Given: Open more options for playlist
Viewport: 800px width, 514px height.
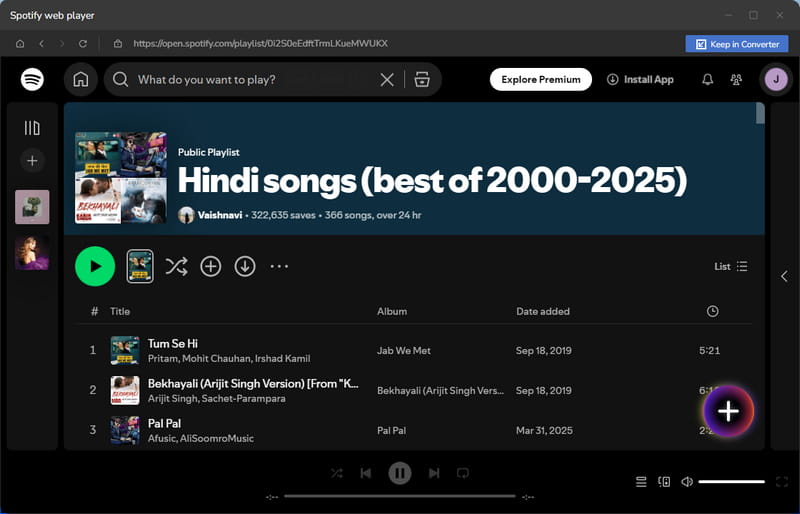Looking at the screenshot, I should click(279, 266).
